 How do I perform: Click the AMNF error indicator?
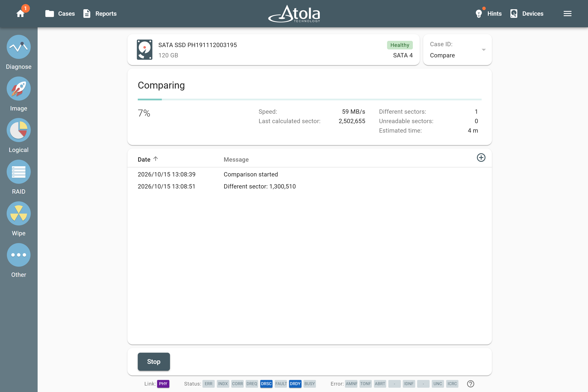pyautogui.click(x=351, y=383)
